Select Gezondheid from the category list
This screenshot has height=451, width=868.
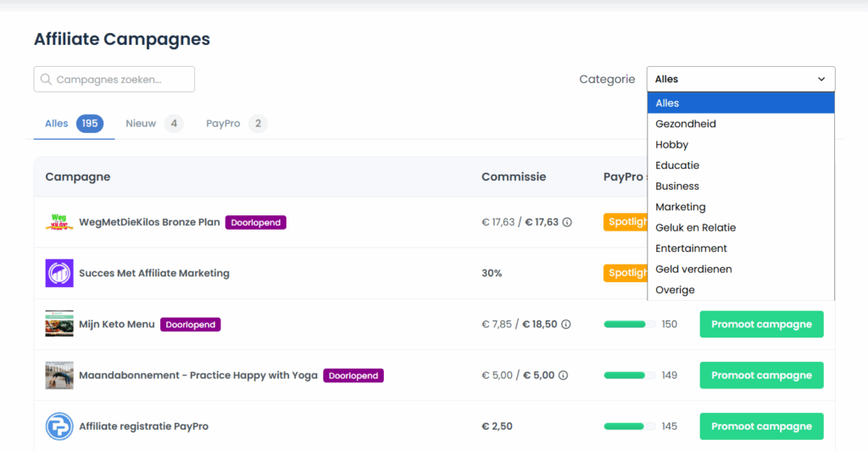tap(686, 124)
